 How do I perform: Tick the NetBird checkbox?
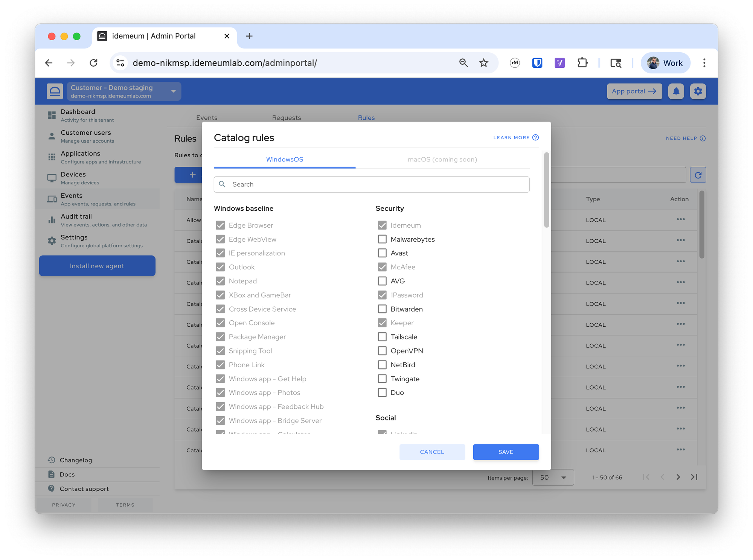click(382, 365)
